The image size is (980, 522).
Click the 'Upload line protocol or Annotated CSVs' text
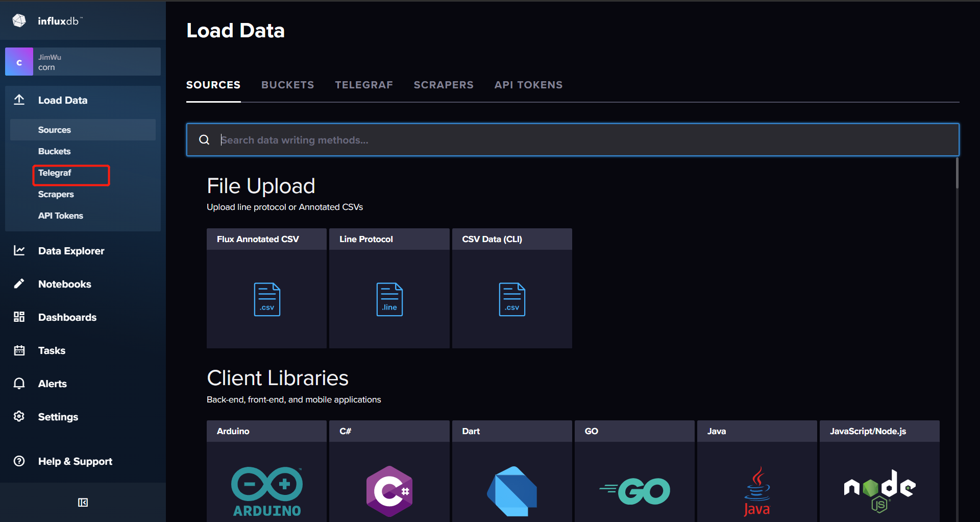[285, 207]
